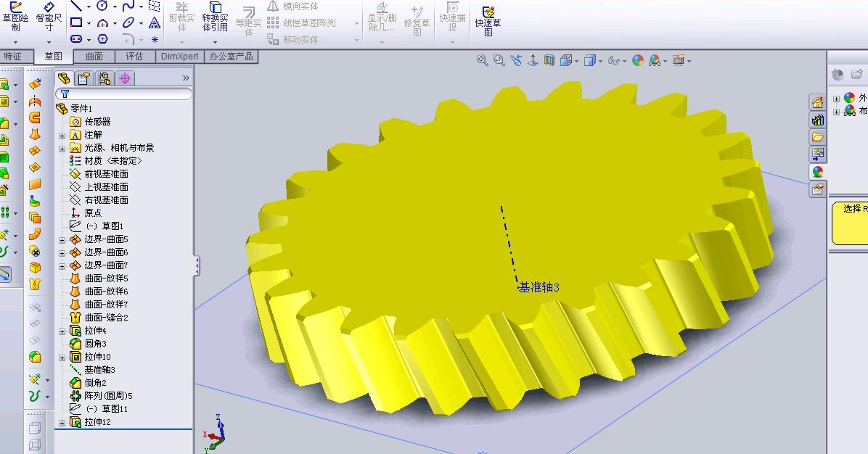Click the Section View icon

(x=549, y=60)
